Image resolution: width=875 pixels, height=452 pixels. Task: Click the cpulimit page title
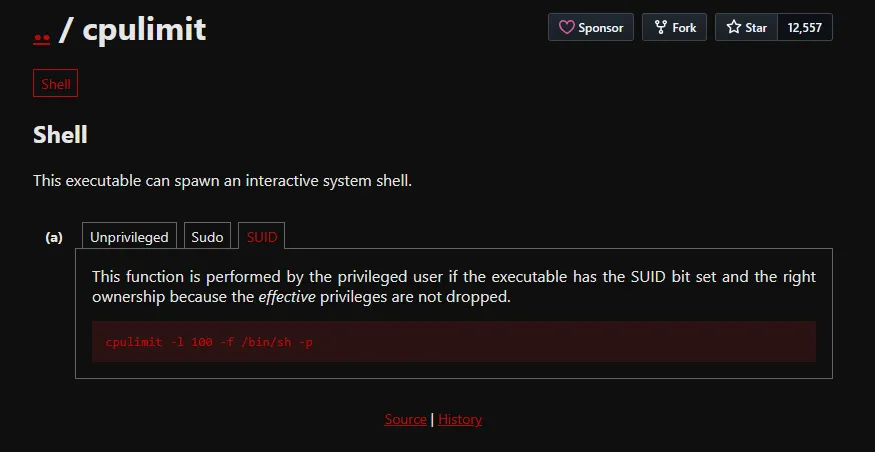[x=144, y=30]
